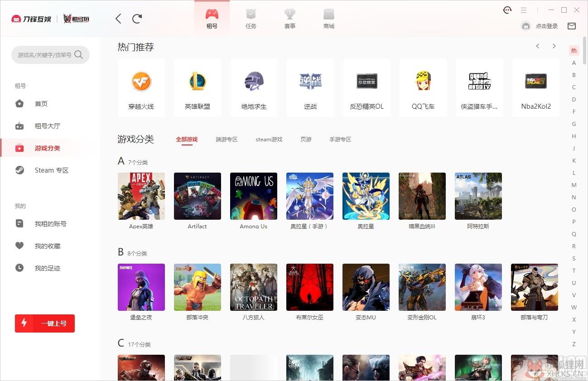Switch to the 赛事 trophy tab
Screen dimensions: 588x381
point(290,18)
